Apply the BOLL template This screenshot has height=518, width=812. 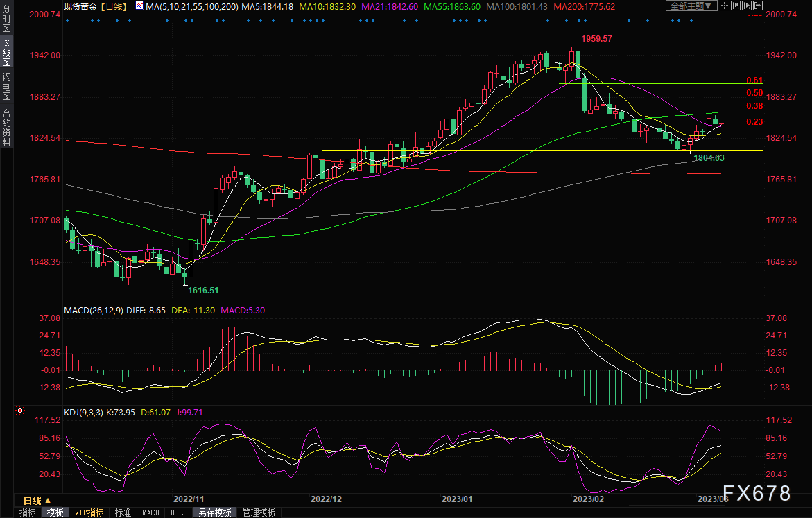179,512
